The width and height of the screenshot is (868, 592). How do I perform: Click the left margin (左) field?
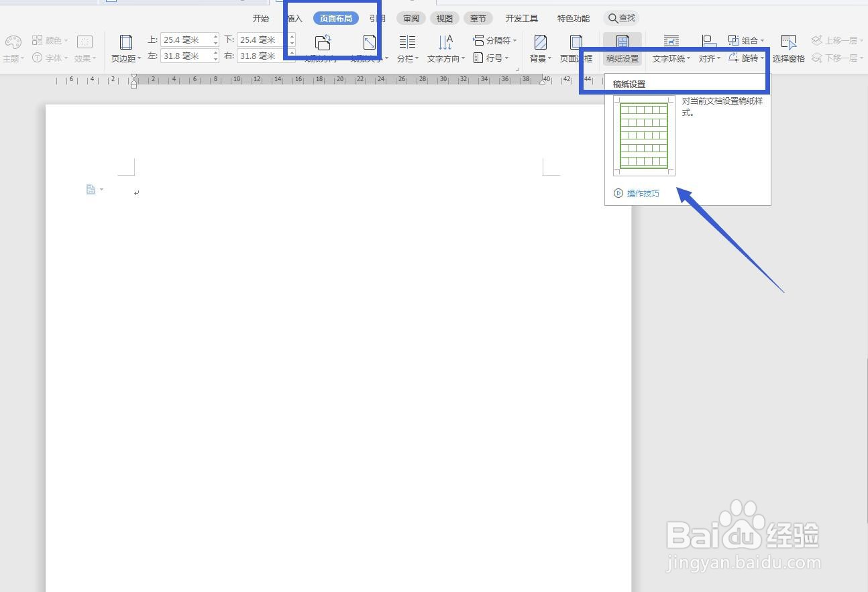190,56
